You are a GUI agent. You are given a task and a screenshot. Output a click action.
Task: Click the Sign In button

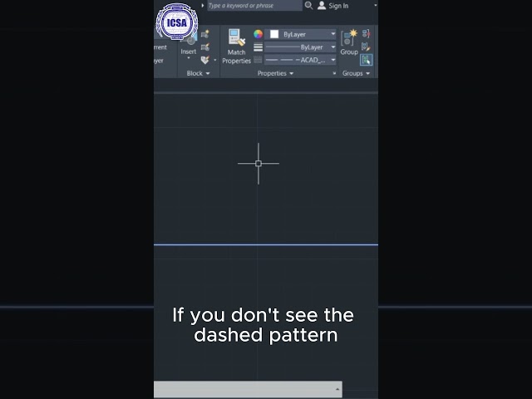point(333,6)
